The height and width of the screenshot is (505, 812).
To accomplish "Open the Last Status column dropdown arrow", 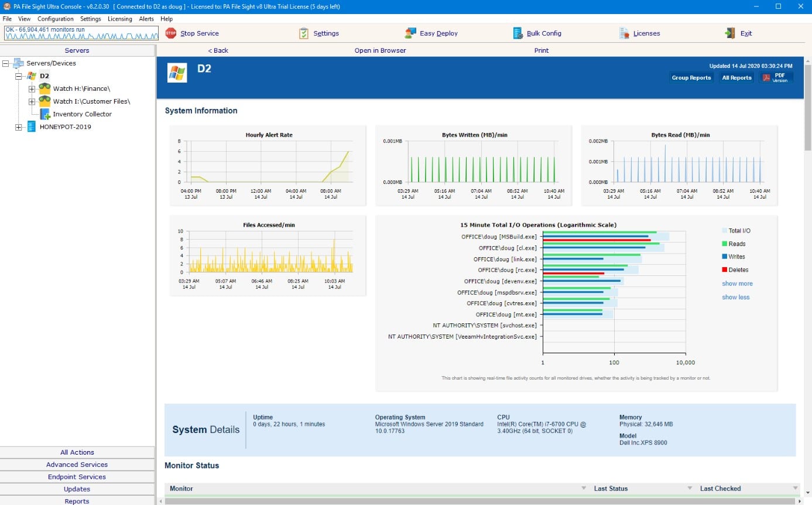I will coord(690,489).
